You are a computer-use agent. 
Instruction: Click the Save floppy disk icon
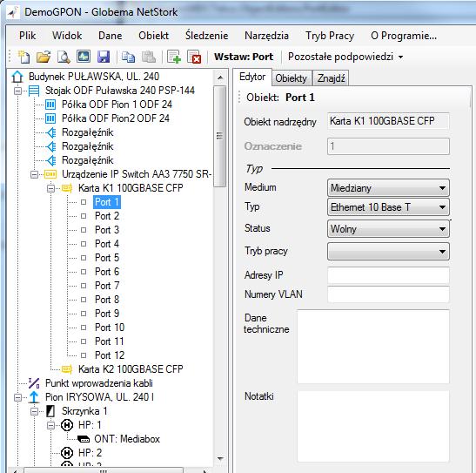[x=104, y=57]
